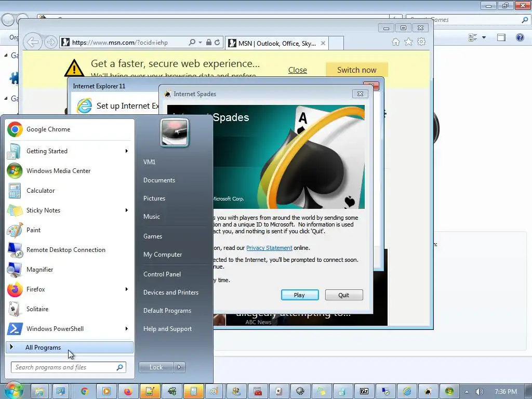This screenshot has width=532, height=399.
Task: Click the Internet Explorer Back arrow
Action: pos(33,43)
